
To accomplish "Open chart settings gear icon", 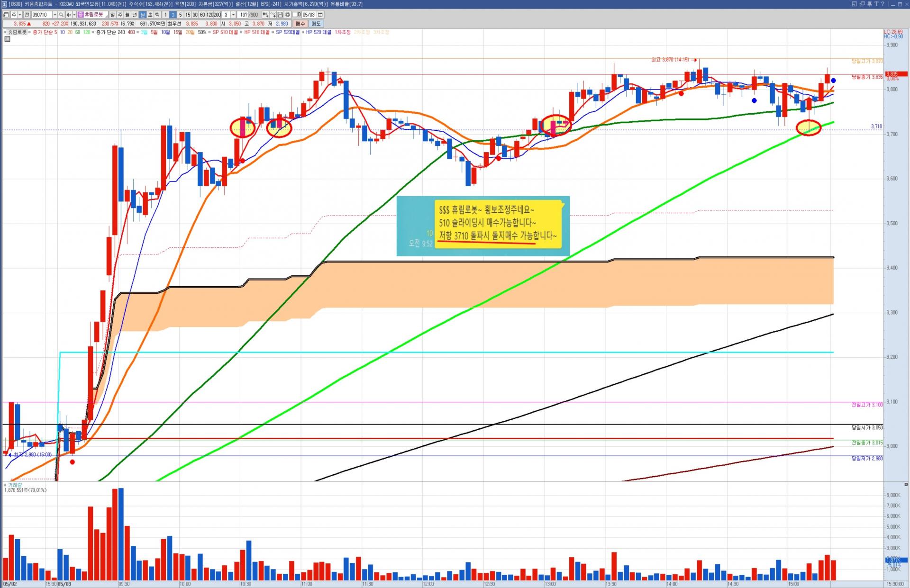I will [x=287, y=15].
